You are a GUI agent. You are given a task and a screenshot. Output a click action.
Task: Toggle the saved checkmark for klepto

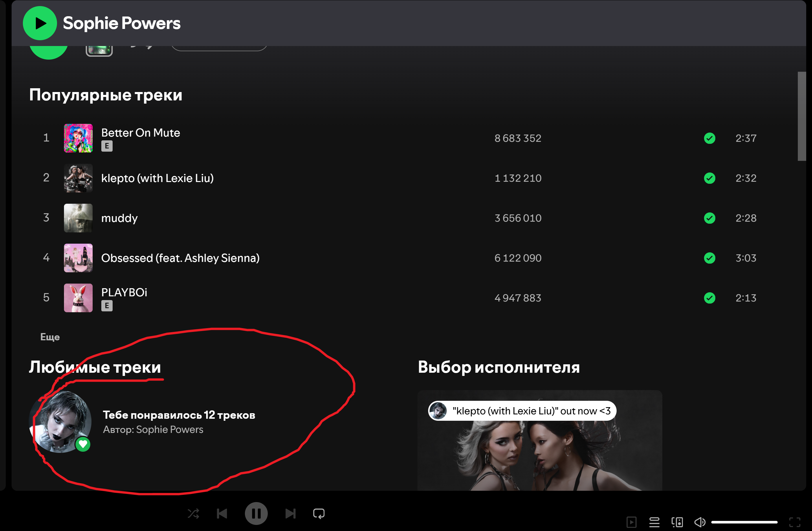[x=710, y=178]
